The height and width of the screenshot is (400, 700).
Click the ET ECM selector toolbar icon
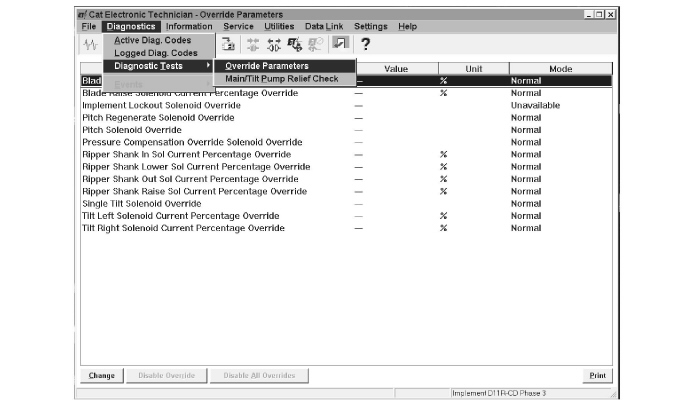pos(295,44)
